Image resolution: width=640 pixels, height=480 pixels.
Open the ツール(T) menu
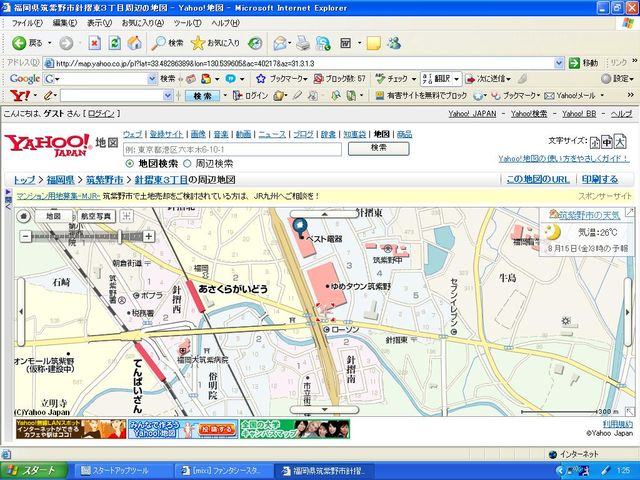[x=187, y=22]
